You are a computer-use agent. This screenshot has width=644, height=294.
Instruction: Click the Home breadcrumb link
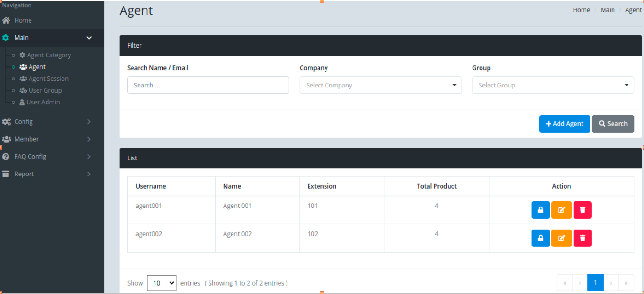[581, 10]
